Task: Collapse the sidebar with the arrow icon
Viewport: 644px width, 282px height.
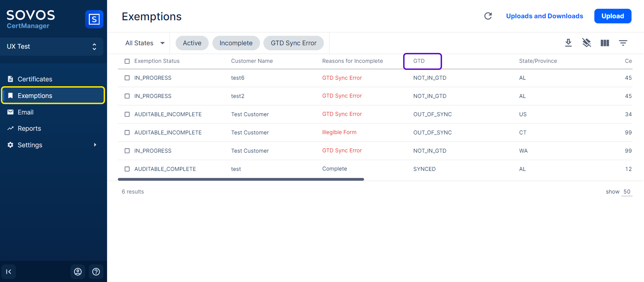Action: click(x=9, y=272)
